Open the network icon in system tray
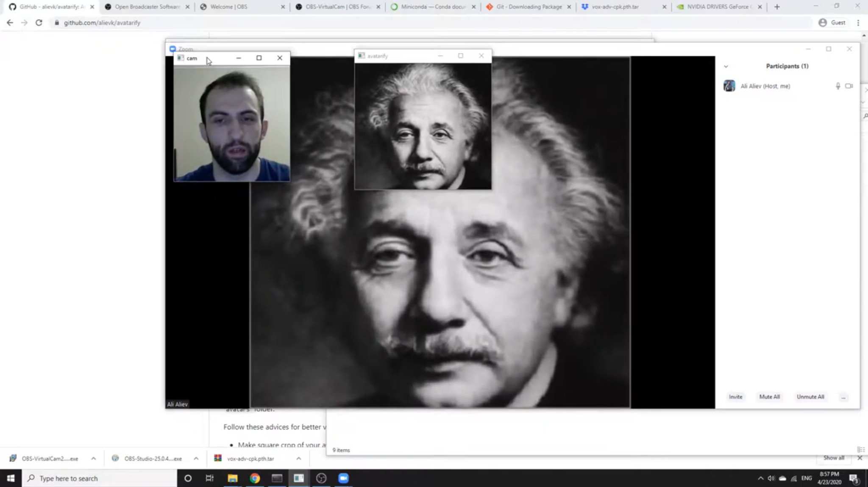Viewport: 868px width, 487px height. coord(794,478)
